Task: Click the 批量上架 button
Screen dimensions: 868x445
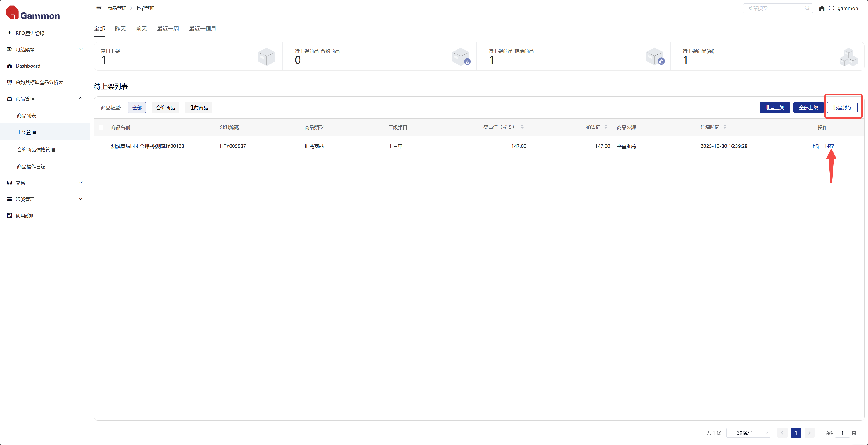Action: (x=774, y=108)
